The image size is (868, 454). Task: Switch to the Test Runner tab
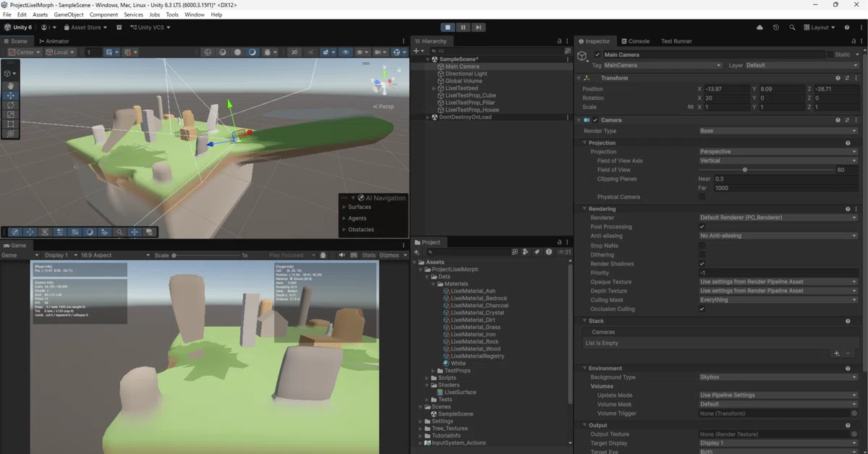tap(676, 41)
